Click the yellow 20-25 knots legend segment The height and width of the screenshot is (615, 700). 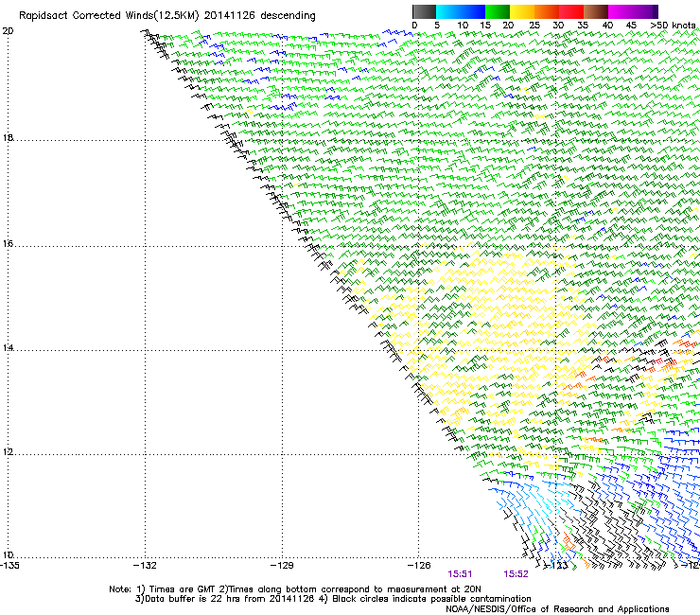point(522,11)
